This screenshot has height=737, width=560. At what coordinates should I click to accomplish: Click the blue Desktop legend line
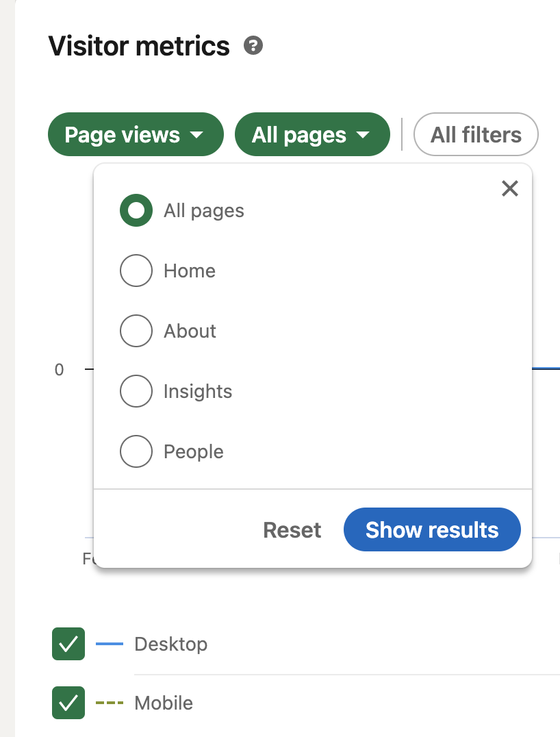110,644
